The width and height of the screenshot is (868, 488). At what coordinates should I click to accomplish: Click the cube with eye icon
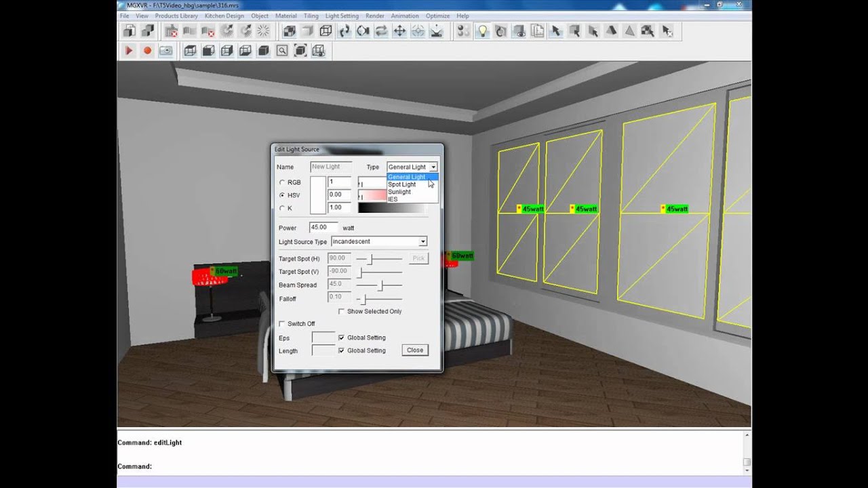519,30
